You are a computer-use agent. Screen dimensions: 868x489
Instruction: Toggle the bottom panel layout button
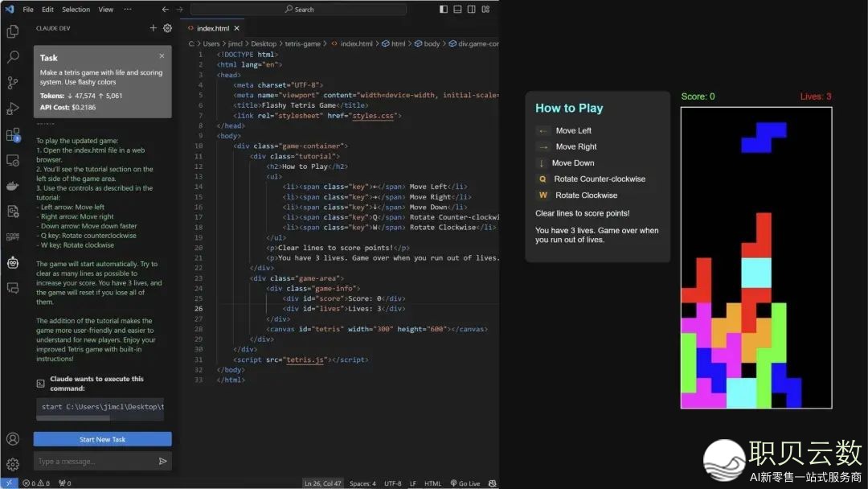457,10
